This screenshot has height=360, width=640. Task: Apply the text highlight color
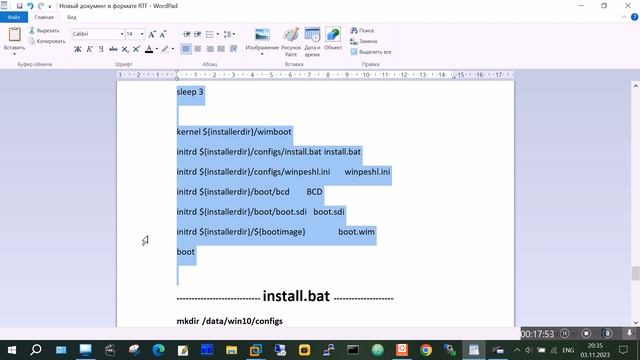pyautogui.click(x=164, y=49)
